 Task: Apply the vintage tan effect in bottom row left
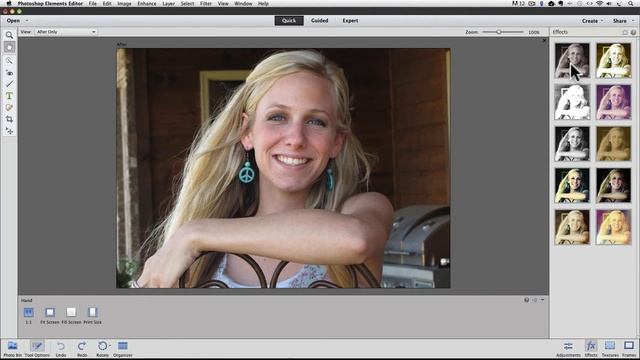(x=572, y=227)
